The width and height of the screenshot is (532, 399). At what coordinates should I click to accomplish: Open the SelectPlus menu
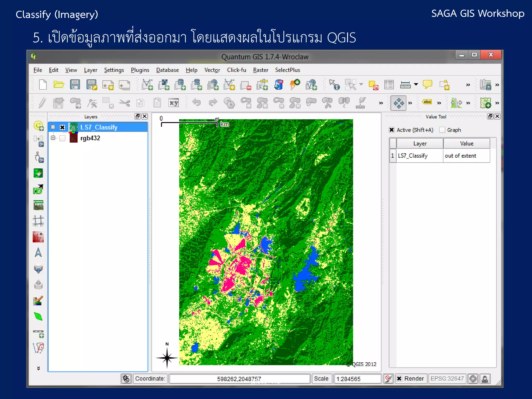[x=288, y=70]
